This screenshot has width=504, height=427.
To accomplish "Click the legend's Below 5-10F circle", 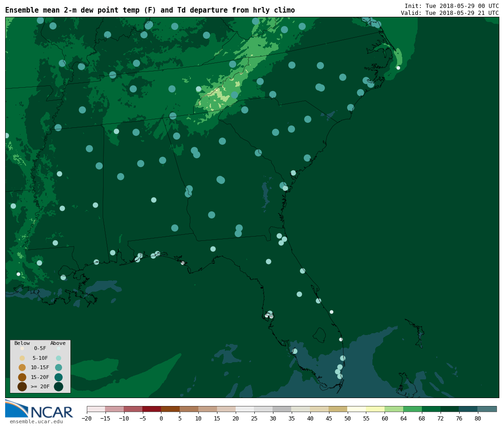I will pyautogui.click(x=22, y=358).
